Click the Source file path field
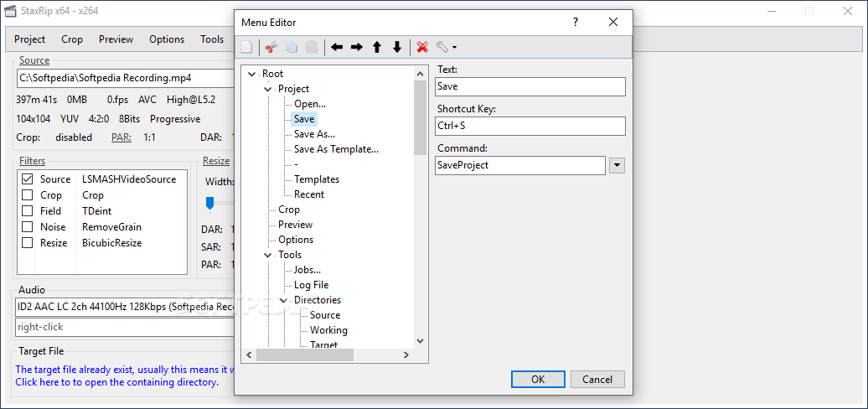868x409 pixels. click(126, 78)
